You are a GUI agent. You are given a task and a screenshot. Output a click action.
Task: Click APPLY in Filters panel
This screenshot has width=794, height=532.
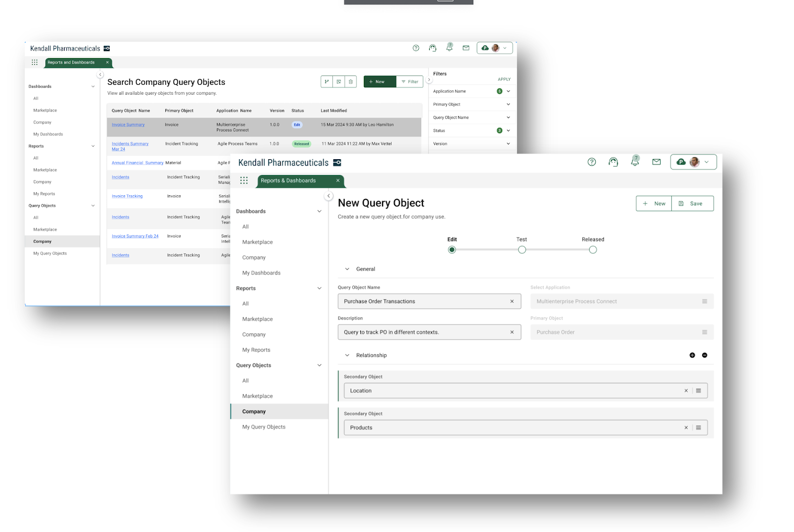(x=504, y=79)
